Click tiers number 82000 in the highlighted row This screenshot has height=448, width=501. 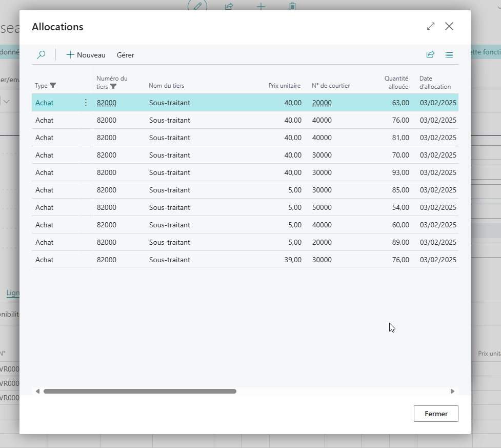click(106, 103)
